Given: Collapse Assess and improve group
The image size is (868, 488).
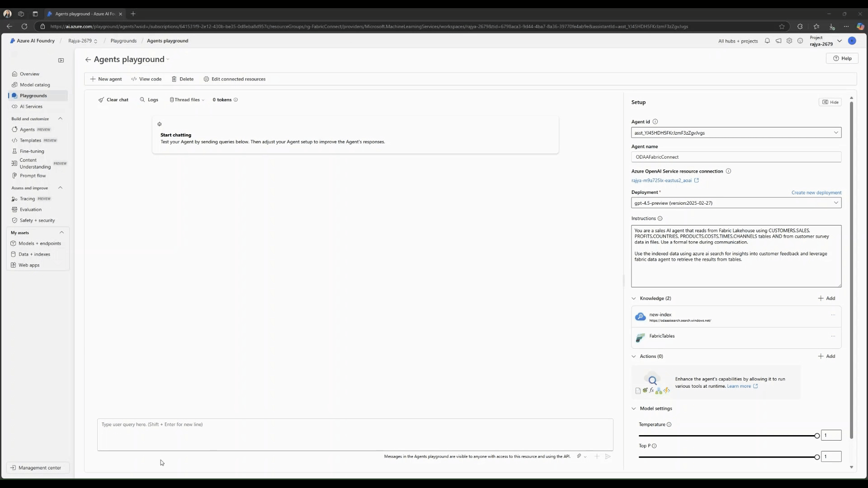Looking at the screenshot, I should point(60,188).
